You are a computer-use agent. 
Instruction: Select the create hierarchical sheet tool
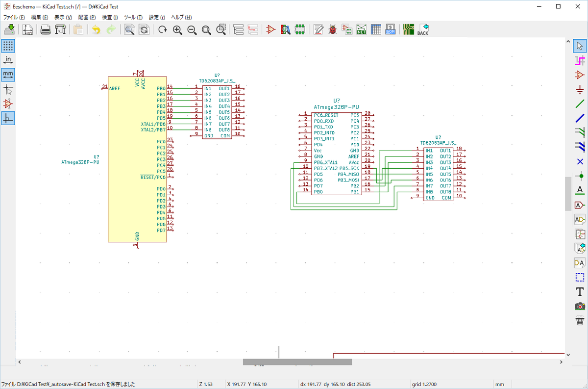coord(580,233)
